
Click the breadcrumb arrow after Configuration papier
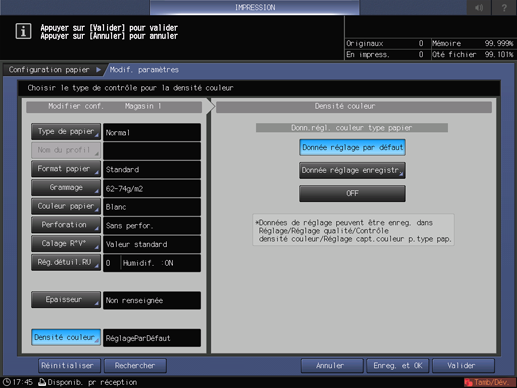[x=98, y=70]
